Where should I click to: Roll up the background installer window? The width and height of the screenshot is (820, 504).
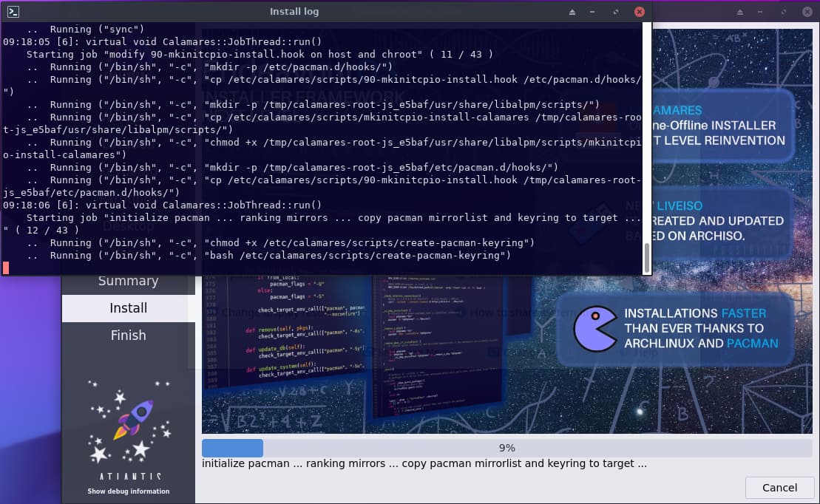click(741, 13)
